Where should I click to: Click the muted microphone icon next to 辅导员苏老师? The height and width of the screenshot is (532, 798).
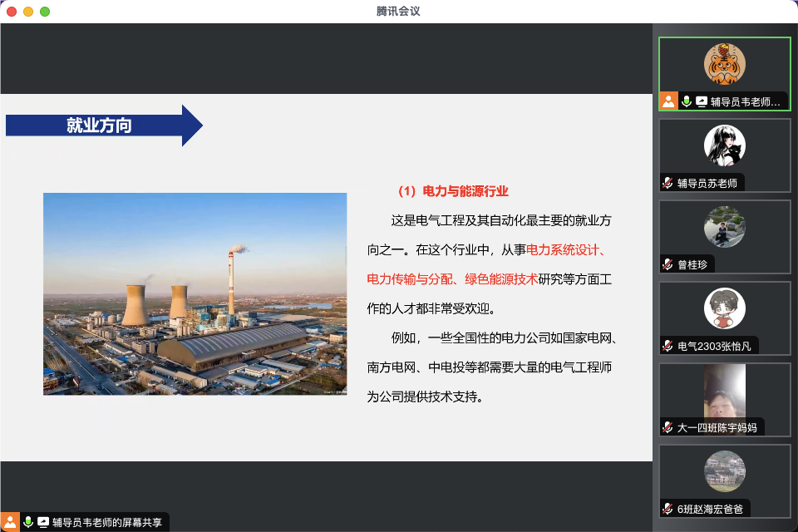point(667,183)
